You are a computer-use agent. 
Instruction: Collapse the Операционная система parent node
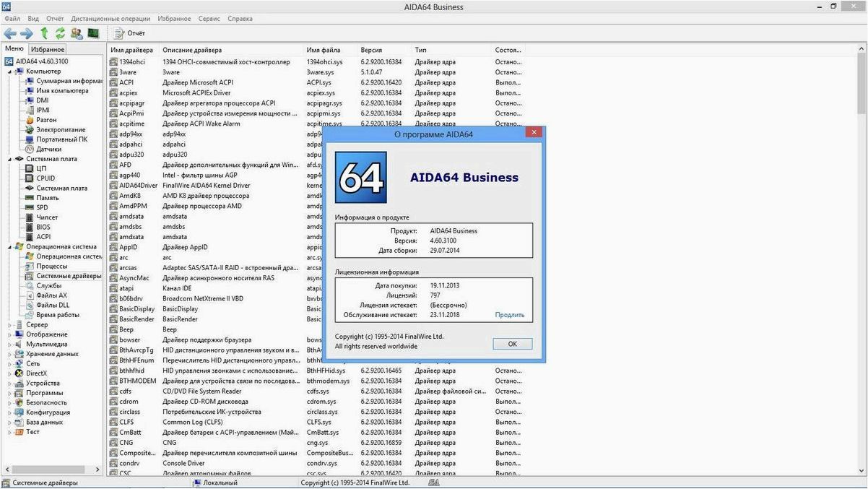point(10,246)
